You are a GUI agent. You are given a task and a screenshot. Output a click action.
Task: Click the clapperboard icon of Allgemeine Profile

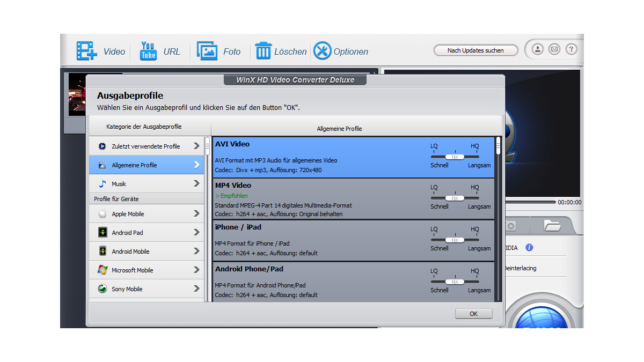(102, 165)
